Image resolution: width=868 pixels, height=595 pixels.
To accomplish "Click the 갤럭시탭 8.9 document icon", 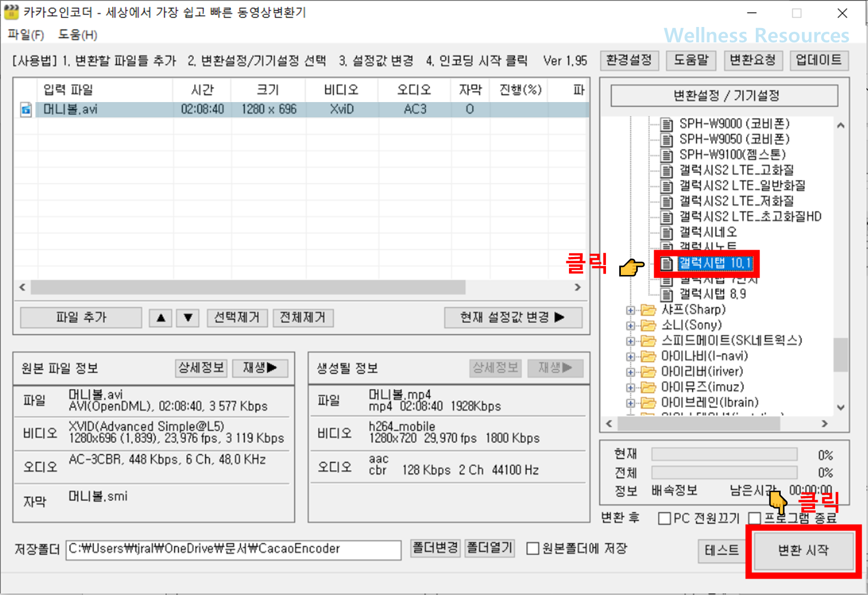I will tap(667, 294).
